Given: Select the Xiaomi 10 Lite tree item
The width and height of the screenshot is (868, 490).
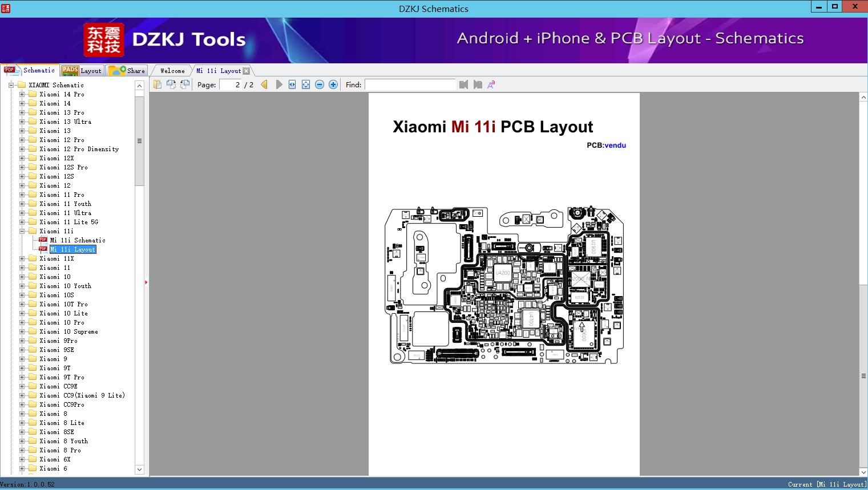Looking at the screenshot, I should pyautogui.click(x=63, y=313).
